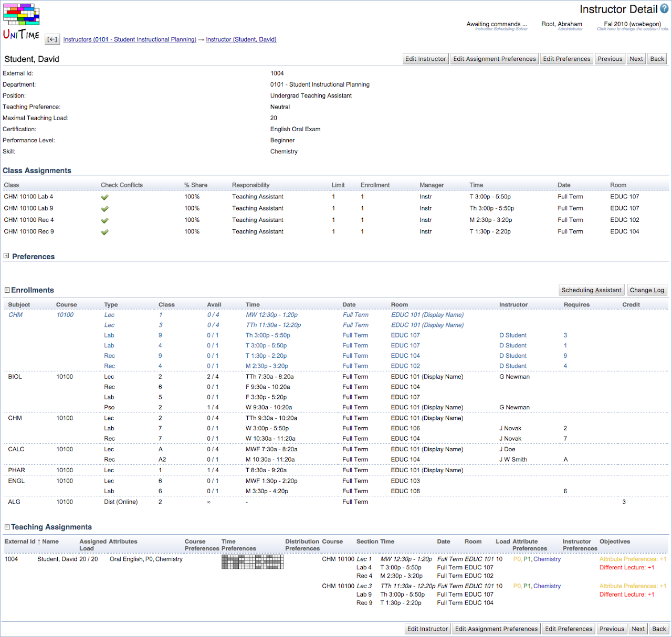The height and width of the screenshot is (637, 672).
Task: Click the Awaiting commands solver status
Action: (497, 26)
